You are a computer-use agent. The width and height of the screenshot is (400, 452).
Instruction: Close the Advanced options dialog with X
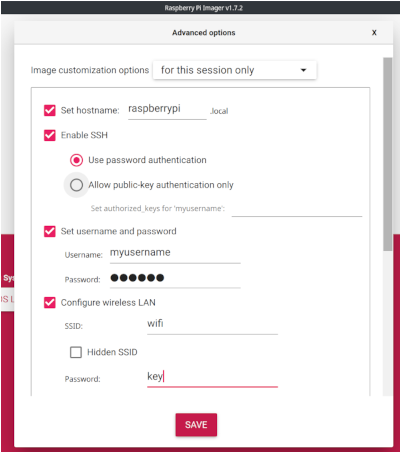(x=374, y=33)
